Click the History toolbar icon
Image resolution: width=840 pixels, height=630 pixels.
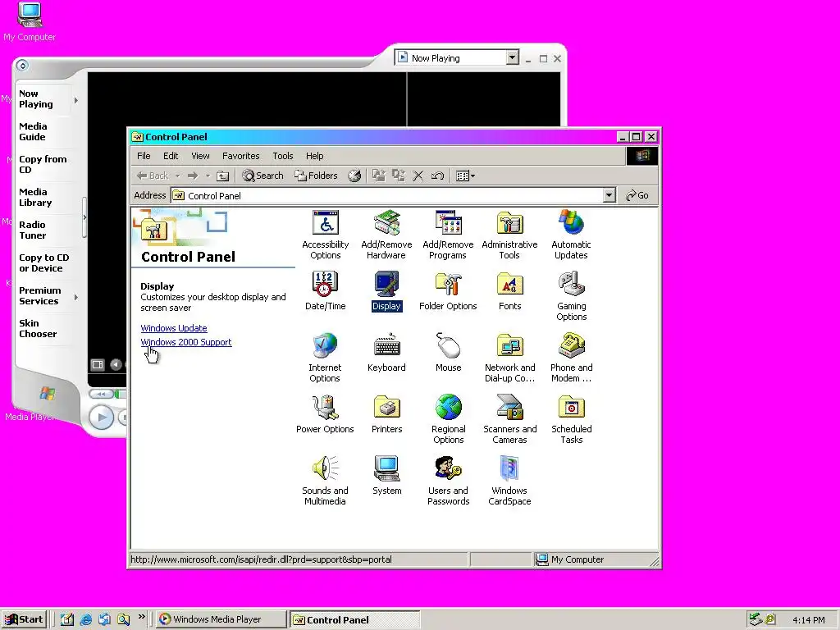pos(354,176)
